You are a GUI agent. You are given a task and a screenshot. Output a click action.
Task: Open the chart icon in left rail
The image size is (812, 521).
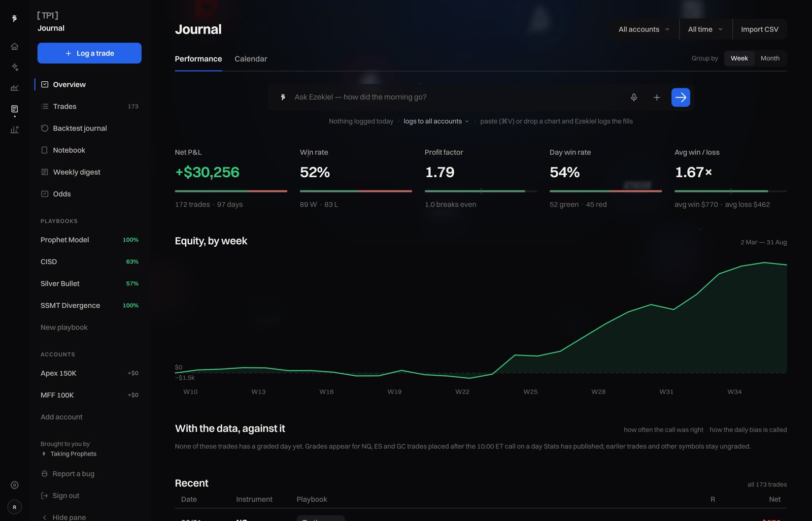15,88
